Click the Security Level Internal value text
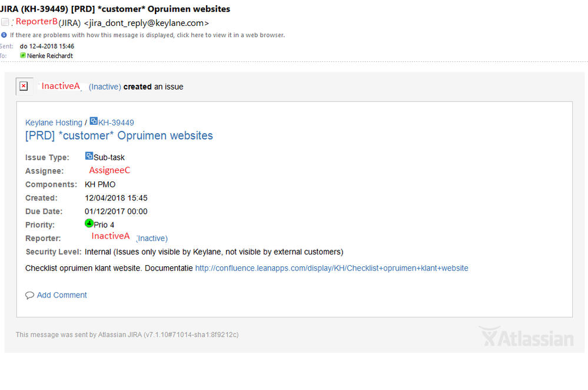The width and height of the screenshot is (588, 390). tap(214, 252)
